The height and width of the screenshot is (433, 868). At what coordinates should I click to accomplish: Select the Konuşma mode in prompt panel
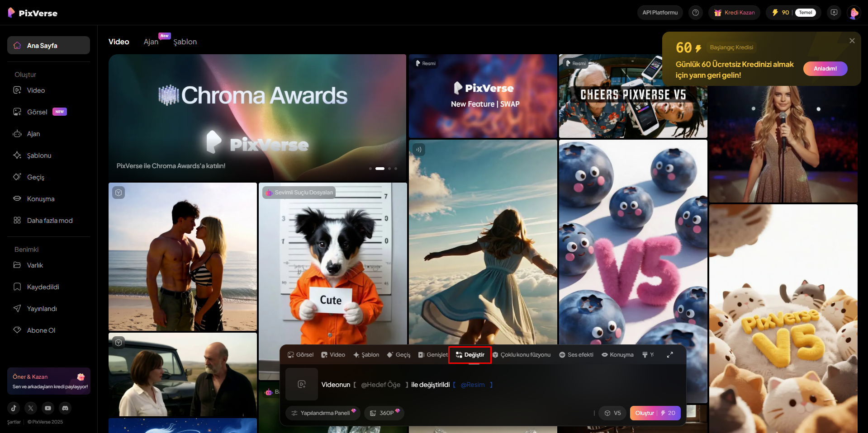tap(617, 355)
